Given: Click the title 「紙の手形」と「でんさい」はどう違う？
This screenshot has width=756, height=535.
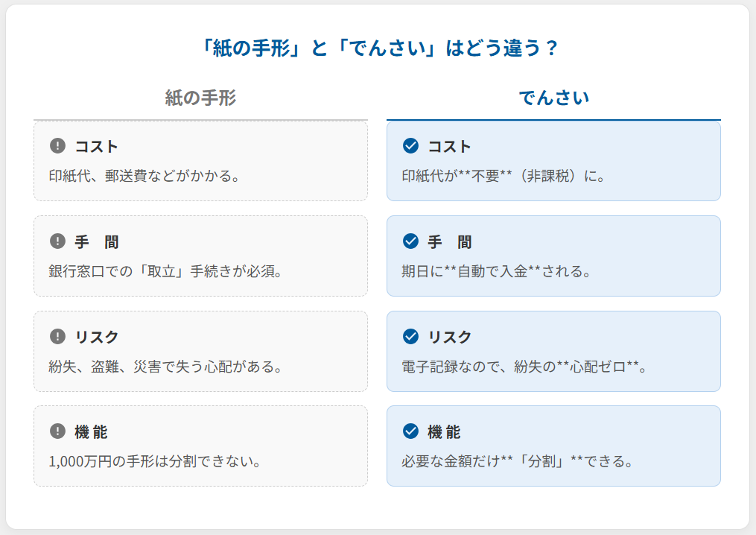Looking at the screenshot, I should [x=378, y=48].
